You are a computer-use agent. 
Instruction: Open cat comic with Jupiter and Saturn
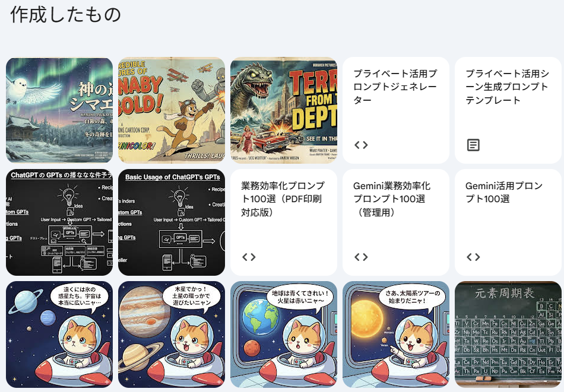tap(172, 334)
